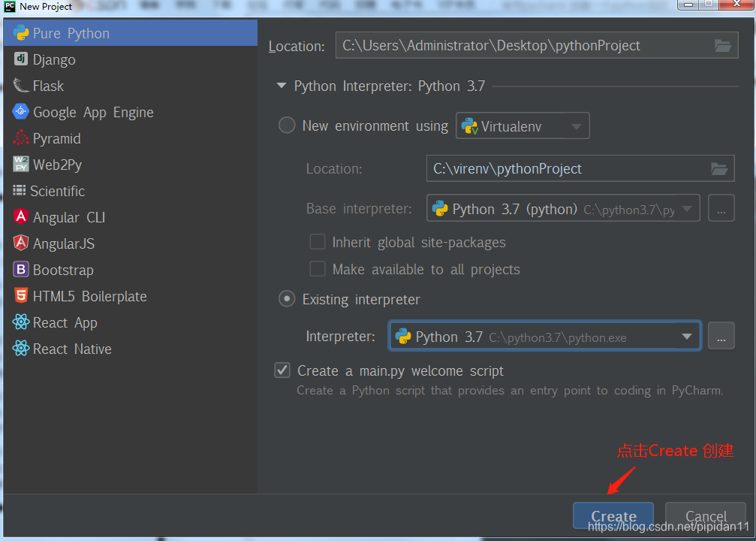The width and height of the screenshot is (756, 541).
Task: Click the AngularJS icon
Action: pos(20,243)
